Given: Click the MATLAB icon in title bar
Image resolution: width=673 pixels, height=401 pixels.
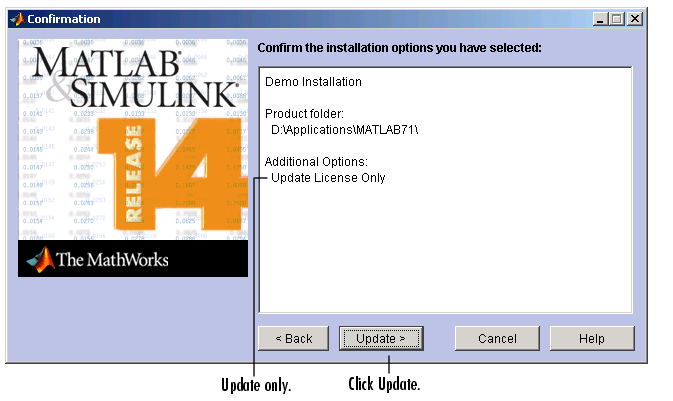Looking at the screenshot, I should point(17,19).
